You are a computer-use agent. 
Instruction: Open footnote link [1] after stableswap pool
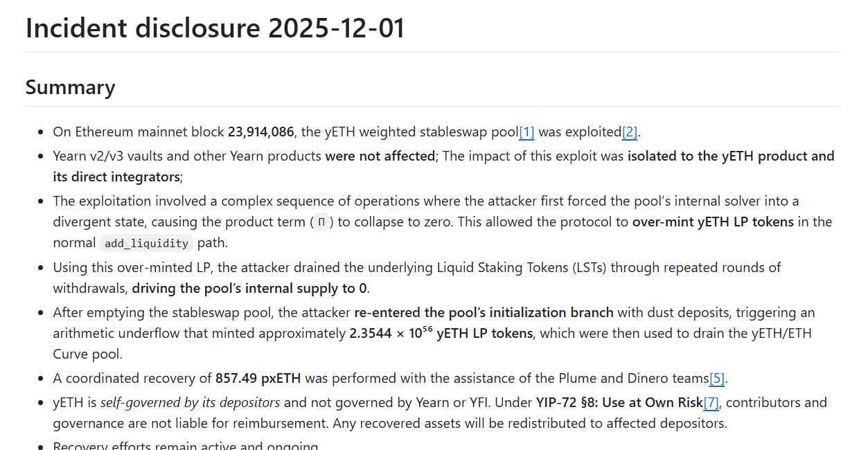click(x=526, y=132)
